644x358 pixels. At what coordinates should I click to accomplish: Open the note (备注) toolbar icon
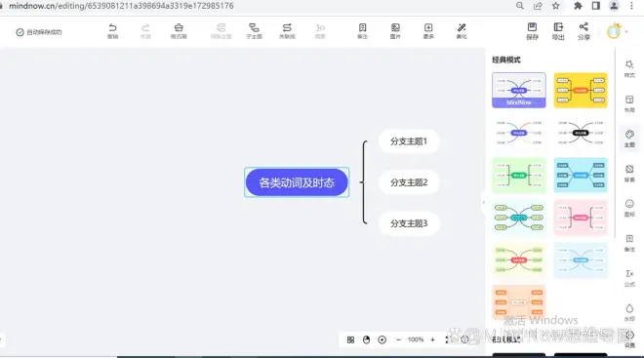362,31
